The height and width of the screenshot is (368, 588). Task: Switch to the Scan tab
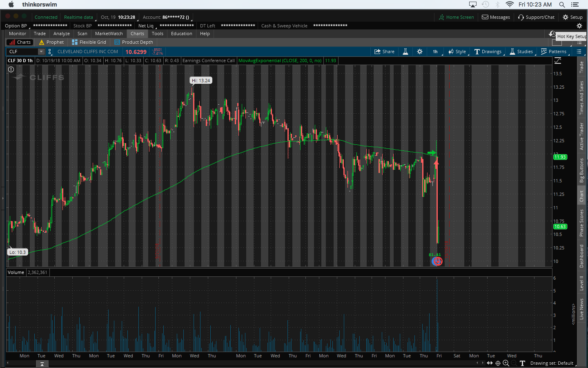pyautogui.click(x=82, y=34)
